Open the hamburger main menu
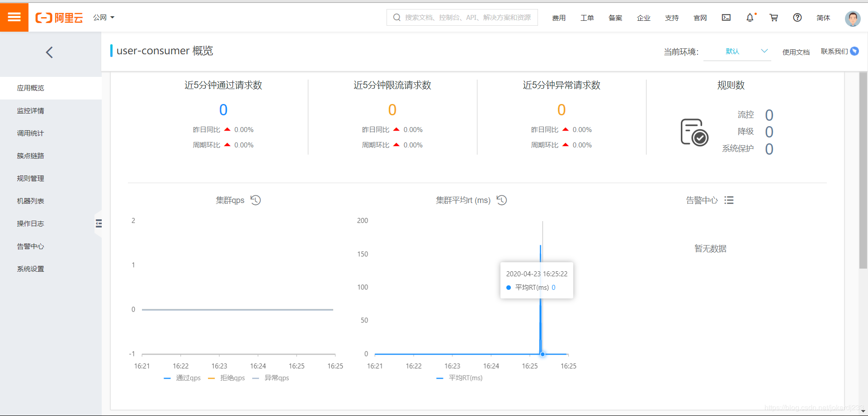The image size is (868, 416). [x=14, y=17]
